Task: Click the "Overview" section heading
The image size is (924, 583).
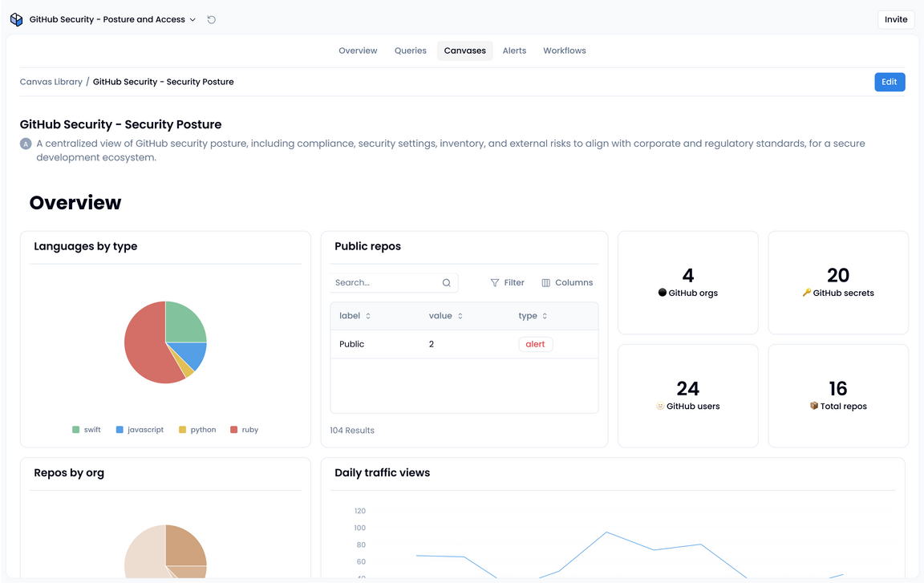Action: [x=75, y=203]
